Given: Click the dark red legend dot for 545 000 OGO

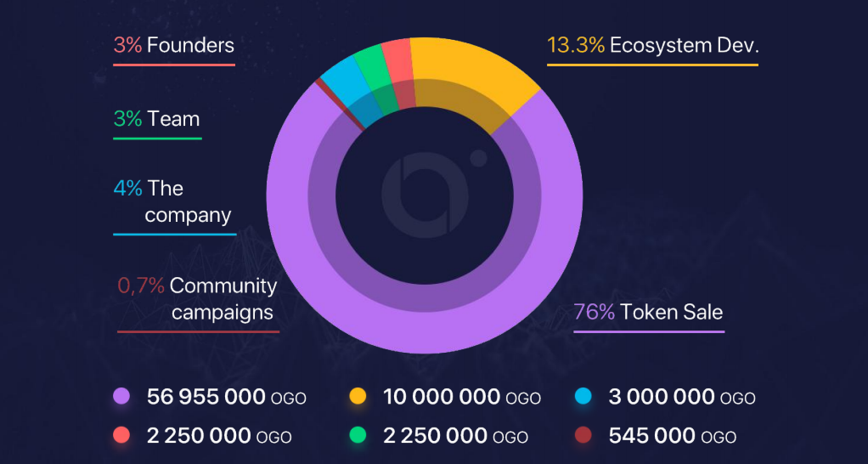Looking at the screenshot, I should (583, 436).
